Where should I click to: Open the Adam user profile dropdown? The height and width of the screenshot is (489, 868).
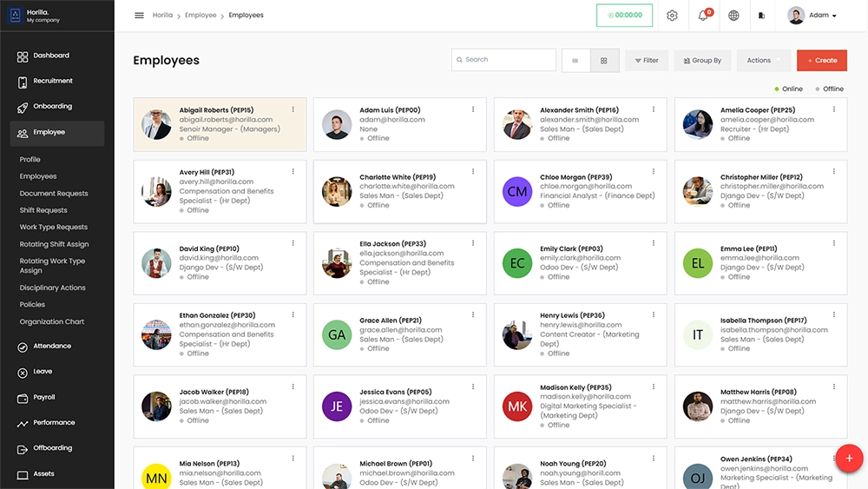[812, 16]
